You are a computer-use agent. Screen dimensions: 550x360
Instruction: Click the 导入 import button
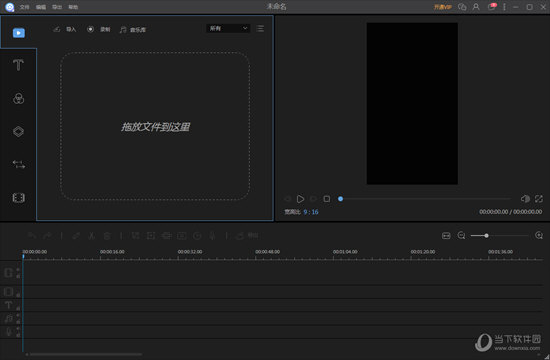click(x=65, y=29)
